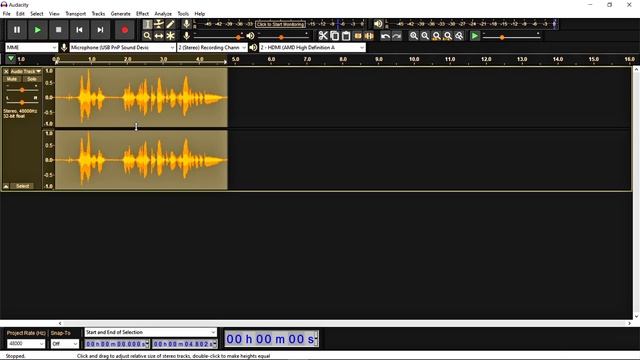
Task: Skip to Start of project
Action: click(79, 30)
